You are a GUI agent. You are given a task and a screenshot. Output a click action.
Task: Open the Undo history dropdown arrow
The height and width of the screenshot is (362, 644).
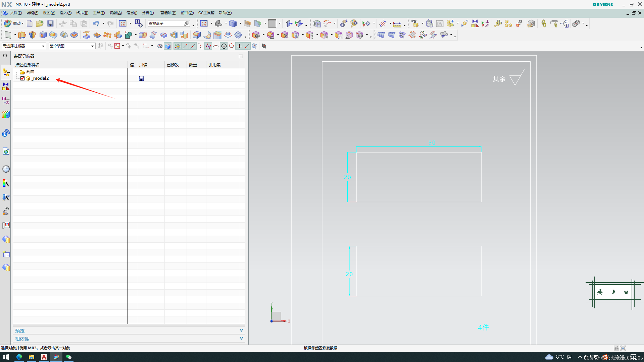[x=103, y=23]
